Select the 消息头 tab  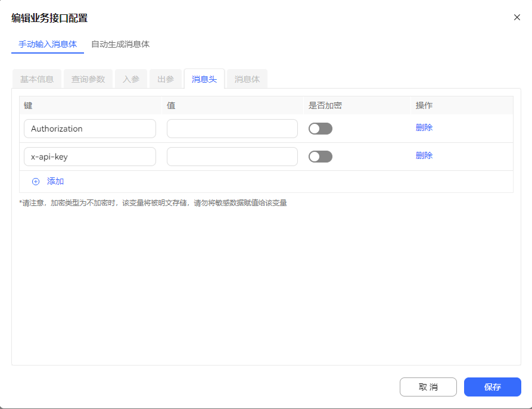point(204,79)
